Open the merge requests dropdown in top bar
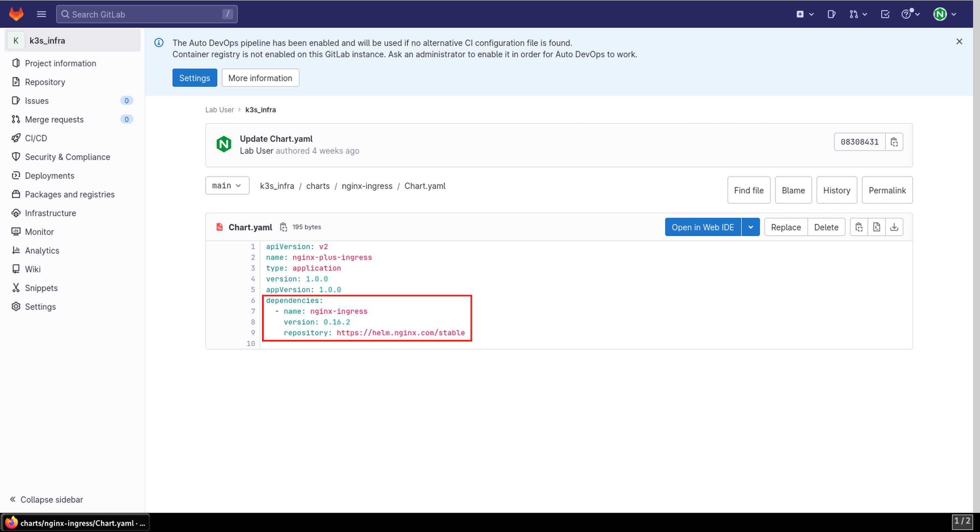Screen dimensions: 980x532 point(858,14)
